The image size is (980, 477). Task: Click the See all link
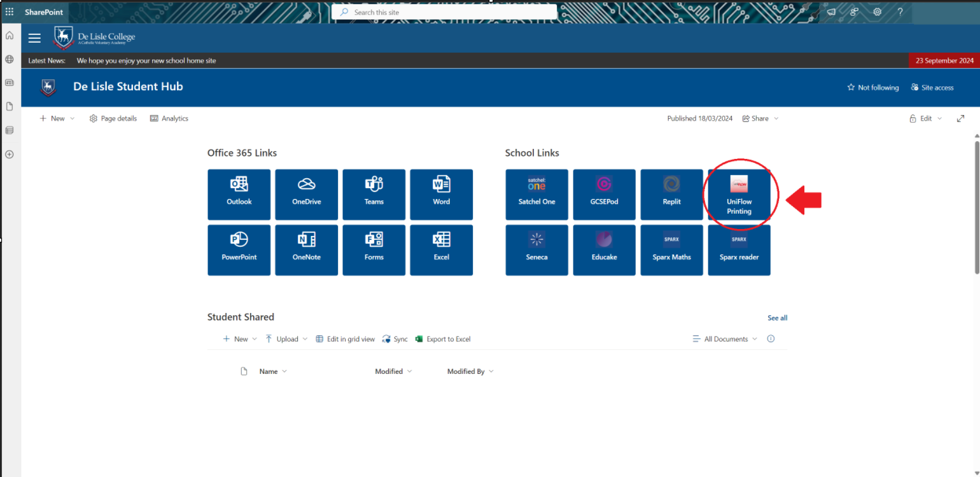click(x=777, y=318)
